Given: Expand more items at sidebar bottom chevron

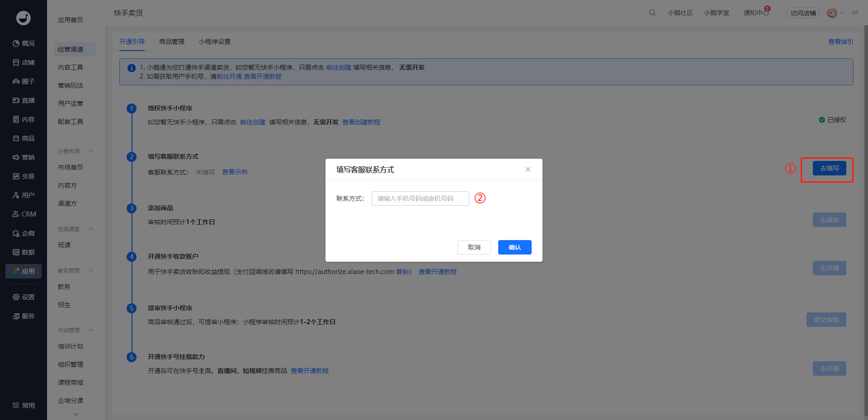Looking at the screenshot, I should [76, 415].
